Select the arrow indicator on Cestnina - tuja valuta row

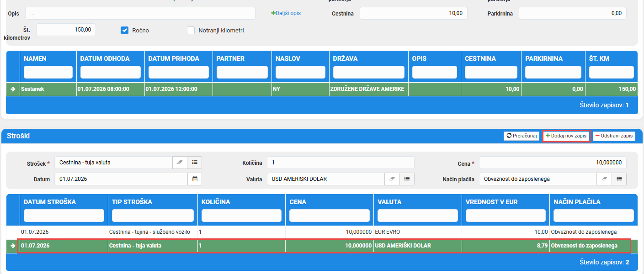13,246
